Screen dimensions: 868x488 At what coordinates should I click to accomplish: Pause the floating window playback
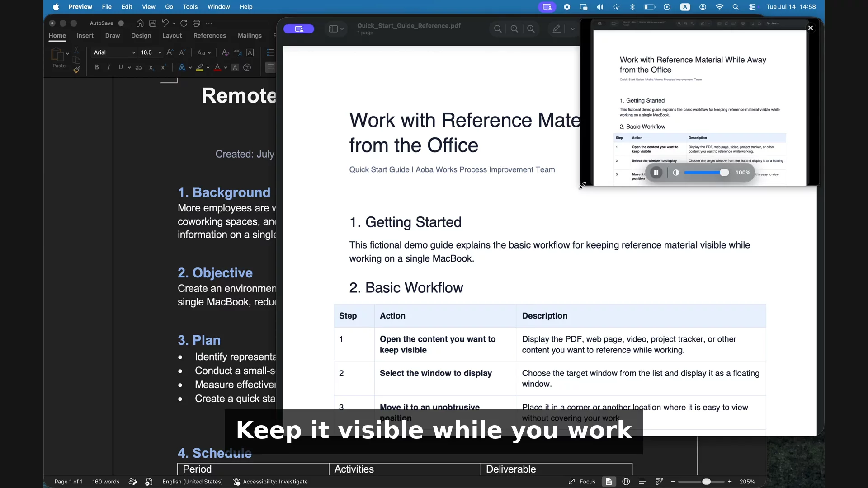tap(656, 173)
